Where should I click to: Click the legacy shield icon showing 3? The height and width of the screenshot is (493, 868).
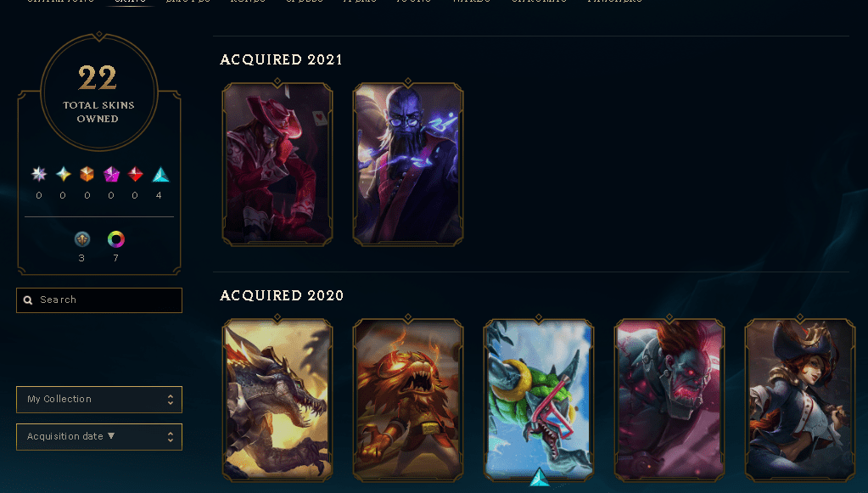(x=82, y=239)
